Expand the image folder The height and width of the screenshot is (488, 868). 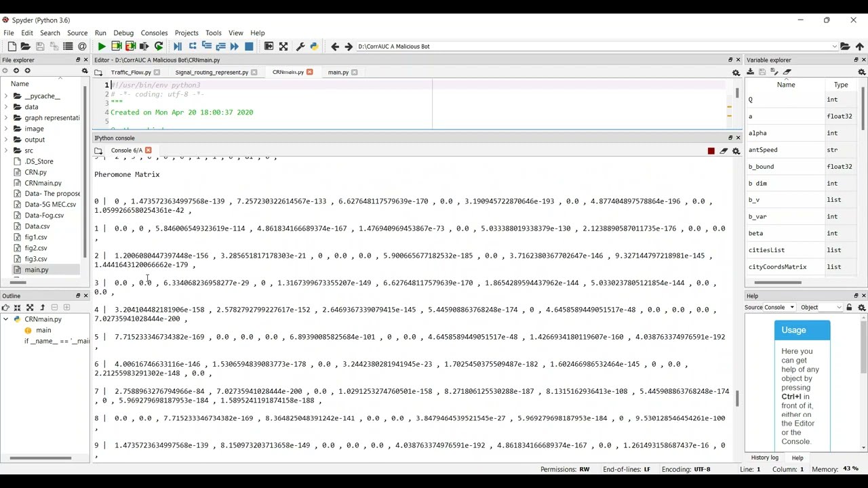click(6, 129)
